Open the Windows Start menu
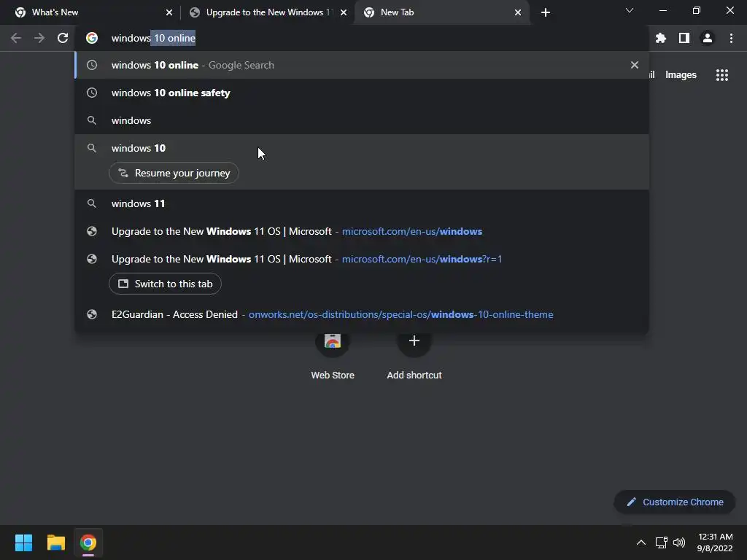The height and width of the screenshot is (560, 747). click(23, 542)
